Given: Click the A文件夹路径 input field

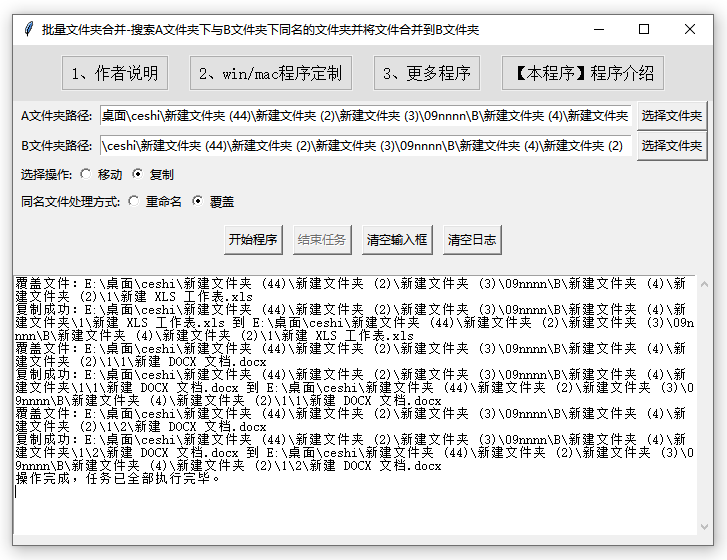Looking at the screenshot, I should click(365, 115).
